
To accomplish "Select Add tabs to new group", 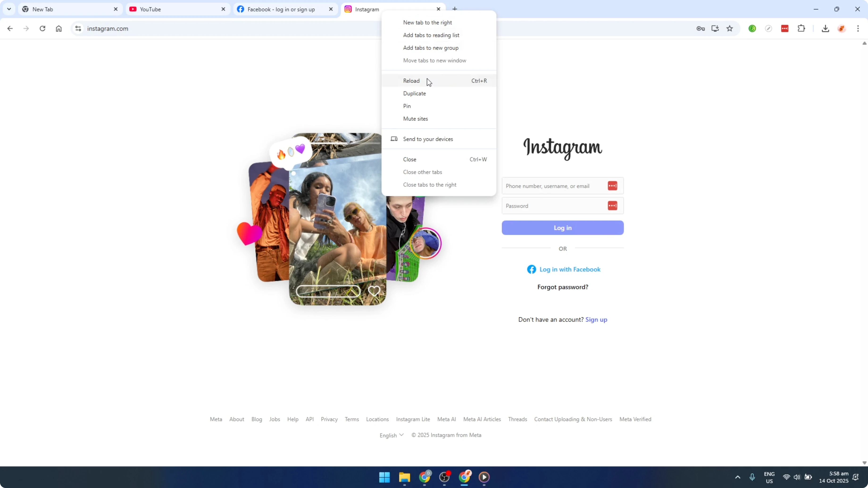I will 439,48.
